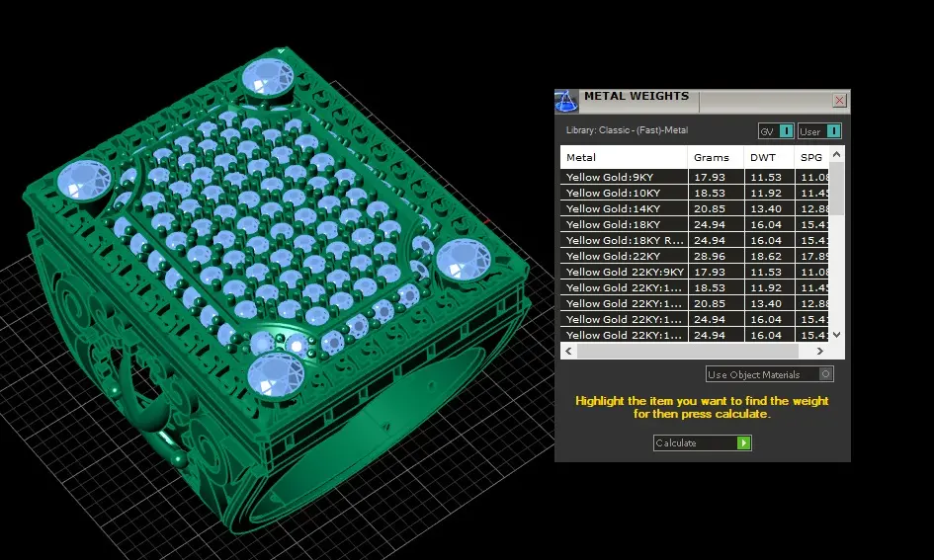The height and width of the screenshot is (560, 934).
Task: Click the Metal Weights scale icon
Action: [566, 101]
